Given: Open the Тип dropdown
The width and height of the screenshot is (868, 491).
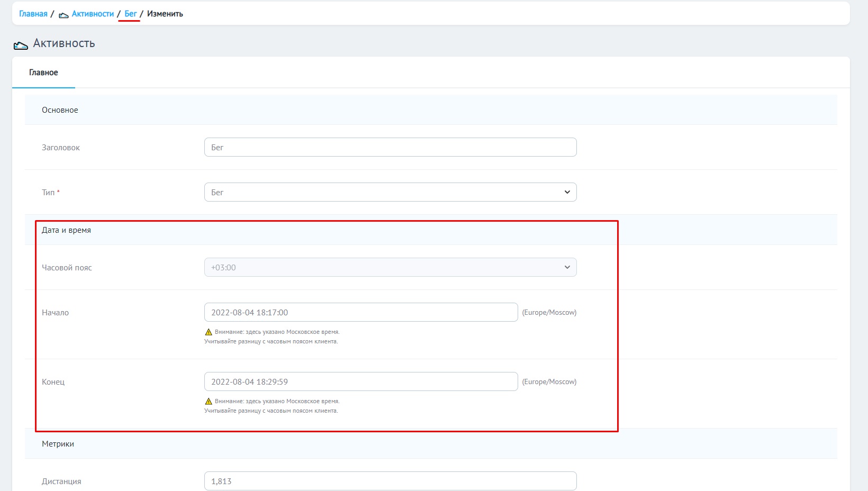Looking at the screenshot, I should [390, 192].
